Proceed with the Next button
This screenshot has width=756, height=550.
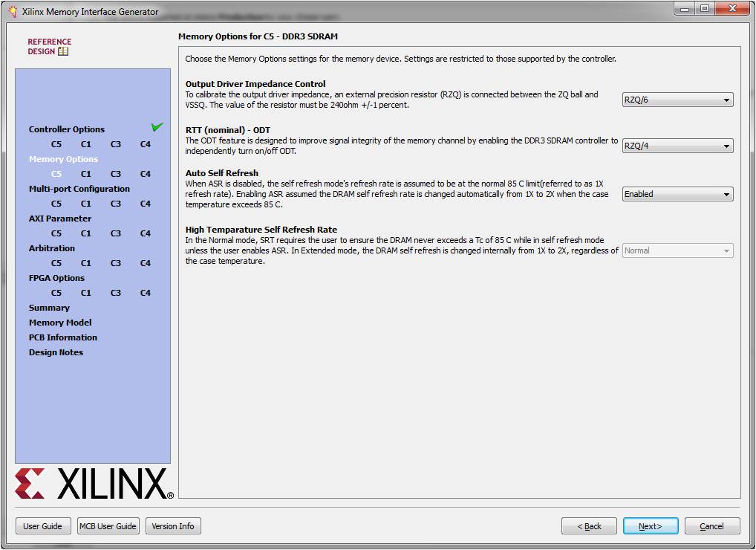(651, 526)
